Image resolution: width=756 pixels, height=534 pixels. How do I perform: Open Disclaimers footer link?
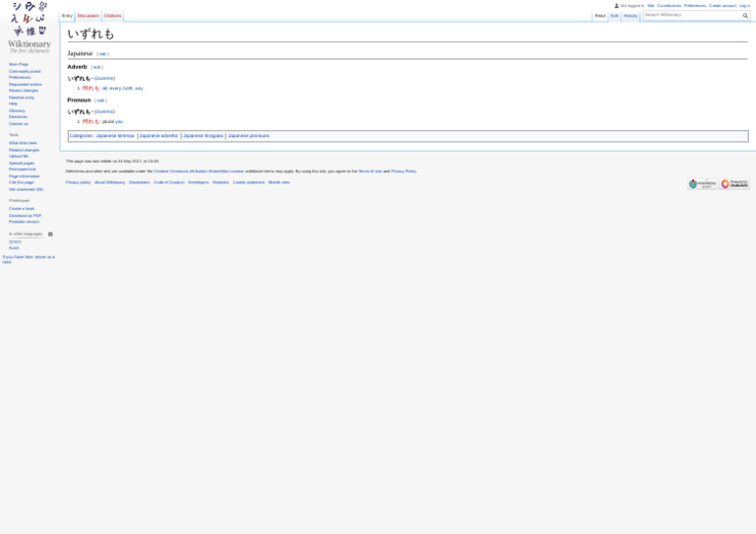[140, 182]
